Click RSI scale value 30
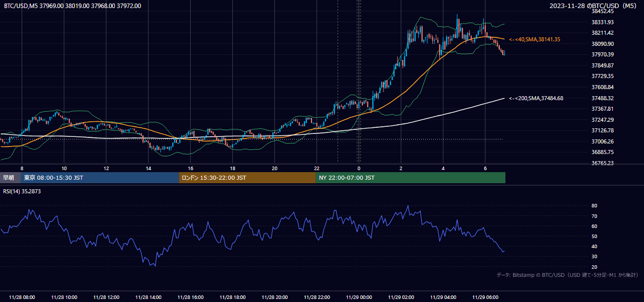This screenshot has width=644, height=302. pyautogui.click(x=595, y=257)
